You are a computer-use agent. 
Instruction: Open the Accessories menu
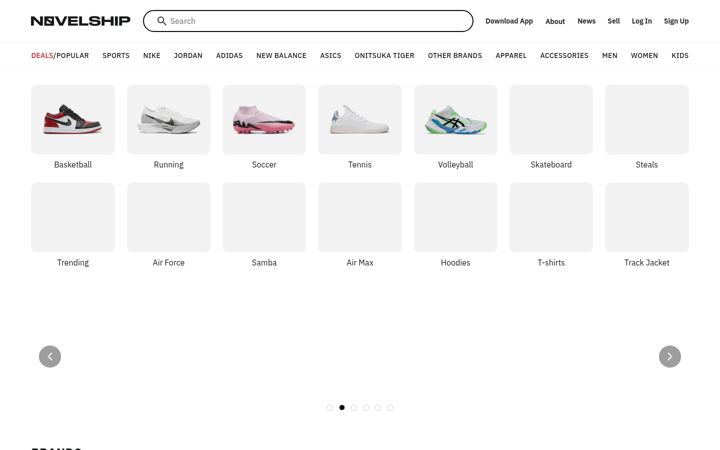coord(564,56)
